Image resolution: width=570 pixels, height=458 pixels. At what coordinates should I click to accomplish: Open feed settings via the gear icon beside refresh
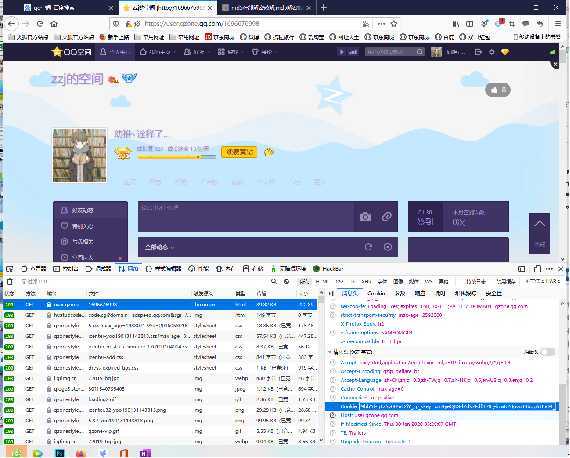[388, 247]
